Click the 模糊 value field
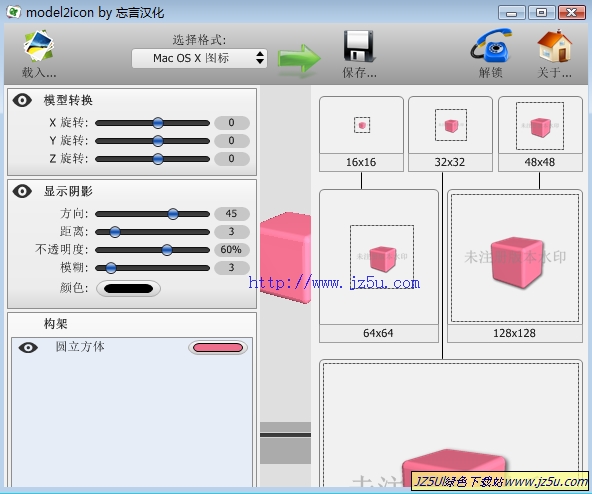The image size is (592, 494). (x=231, y=268)
